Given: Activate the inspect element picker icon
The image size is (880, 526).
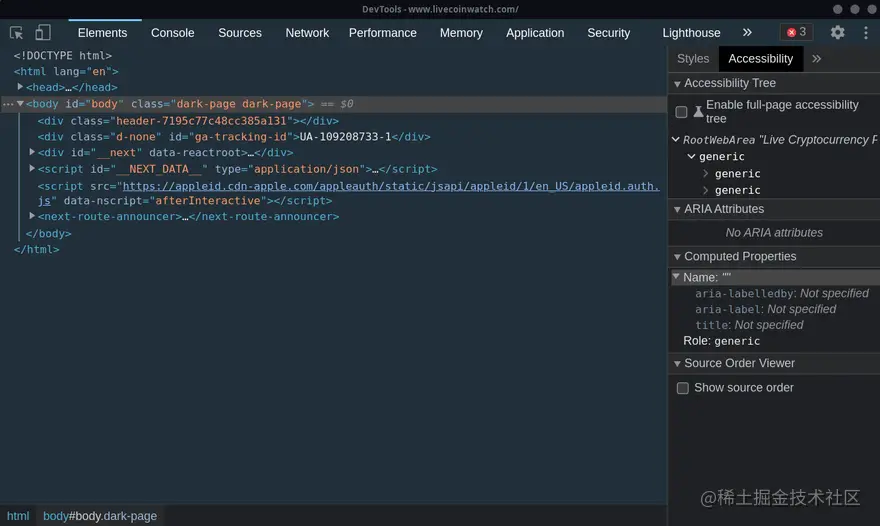Looking at the screenshot, I should (x=16, y=33).
